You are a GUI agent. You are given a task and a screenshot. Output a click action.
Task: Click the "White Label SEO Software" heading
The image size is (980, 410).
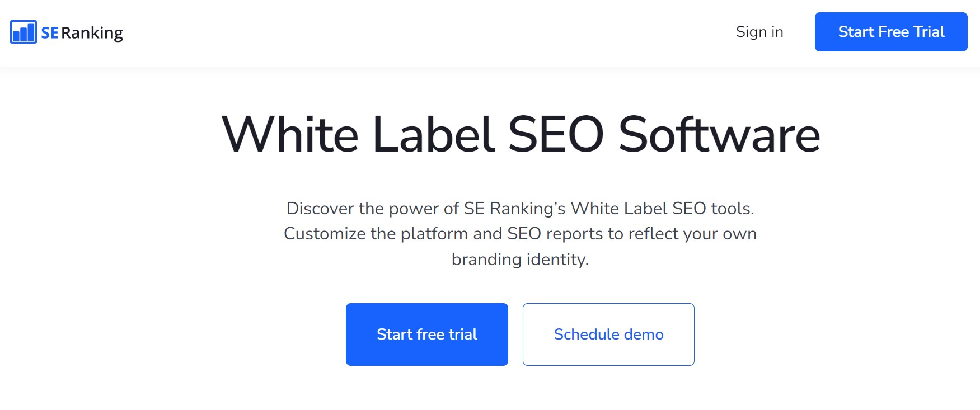tap(521, 134)
